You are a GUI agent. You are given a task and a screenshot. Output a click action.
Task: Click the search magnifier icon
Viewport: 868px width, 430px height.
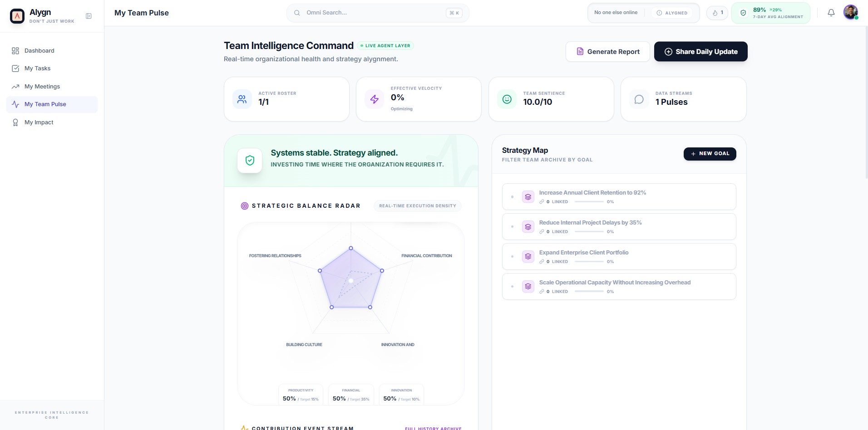click(297, 13)
